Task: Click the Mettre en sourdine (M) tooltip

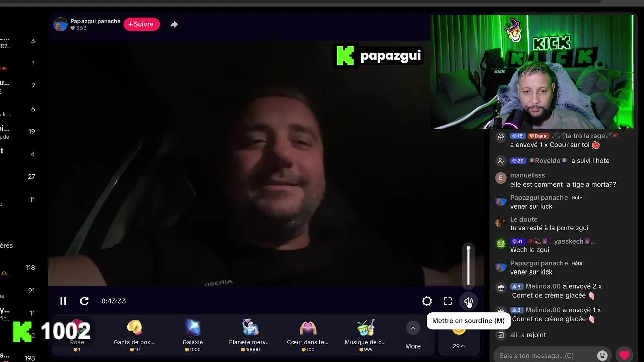Action: tap(468, 321)
